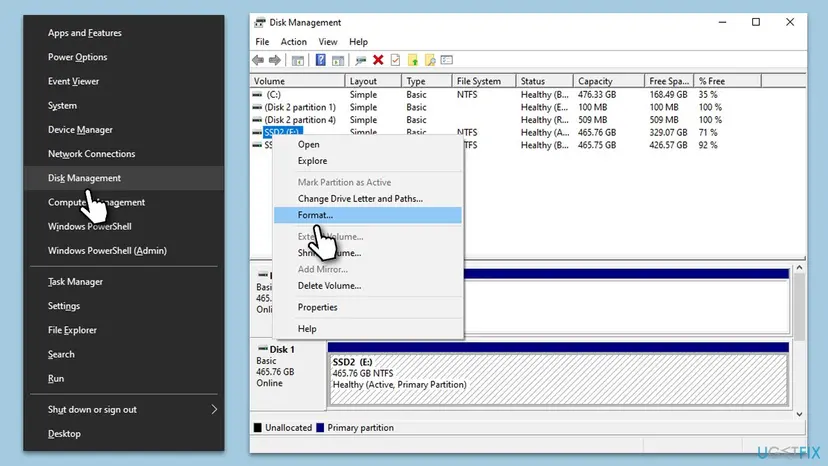
Task: Click the red X Delete toolbar icon
Action: (378, 60)
